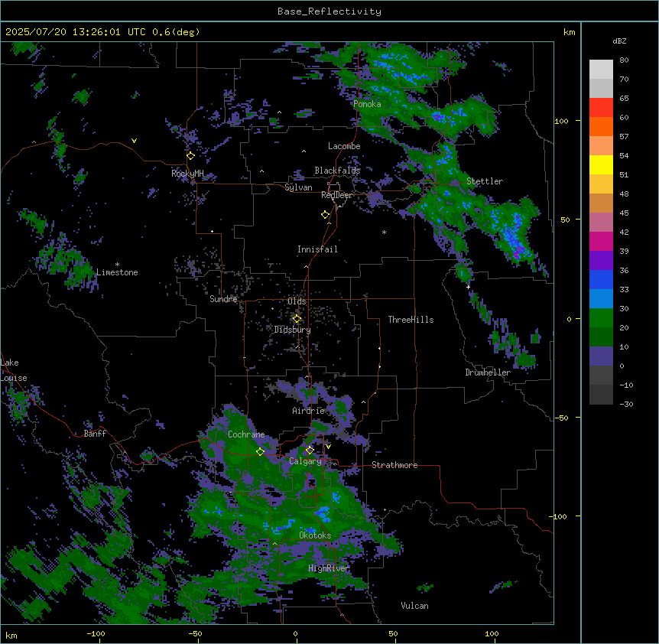
Task: Click the 65 value in dBZ legend
Action: tap(624, 99)
